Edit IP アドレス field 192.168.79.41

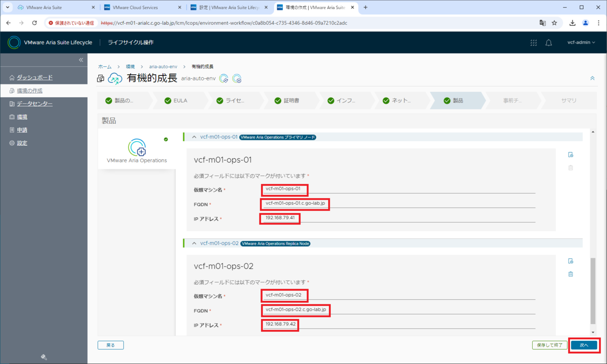click(399, 218)
